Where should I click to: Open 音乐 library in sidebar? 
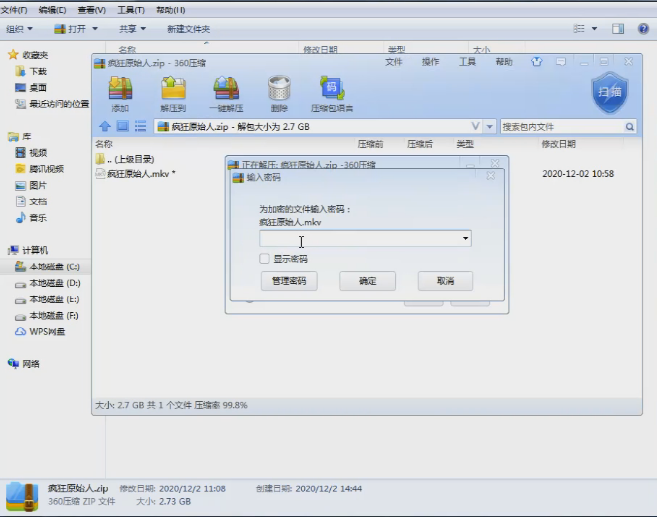click(x=31, y=218)
